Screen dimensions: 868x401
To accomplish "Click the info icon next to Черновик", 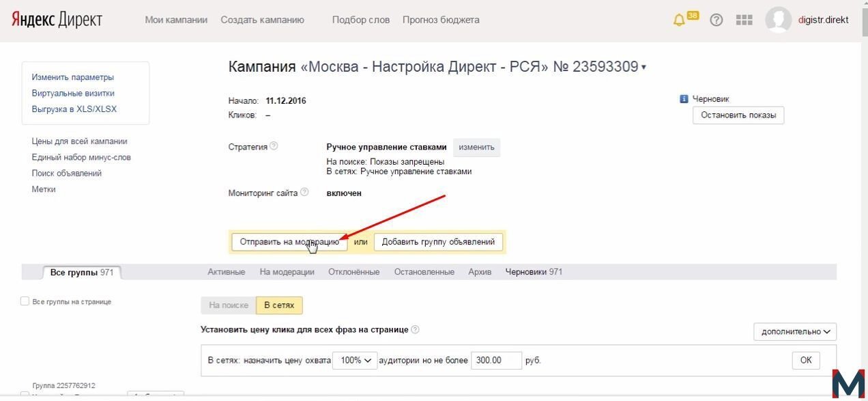I will pyautogui.click(x=684, y=99).
